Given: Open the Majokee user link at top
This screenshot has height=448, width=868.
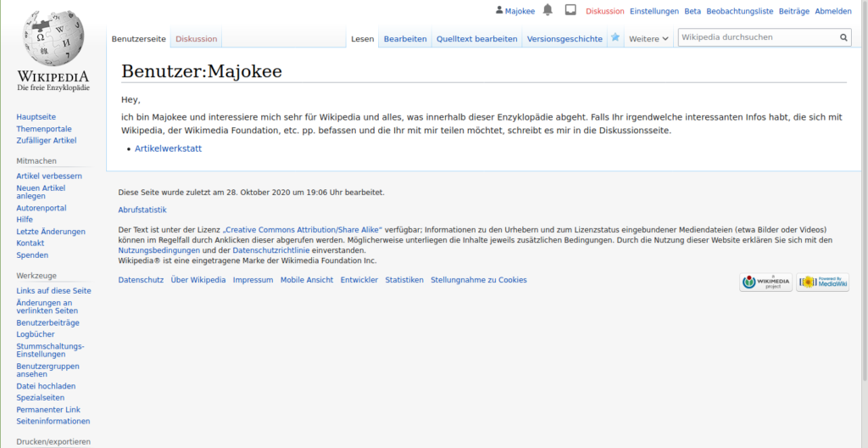Looking at the screenshot, I should tap(520, 11).
